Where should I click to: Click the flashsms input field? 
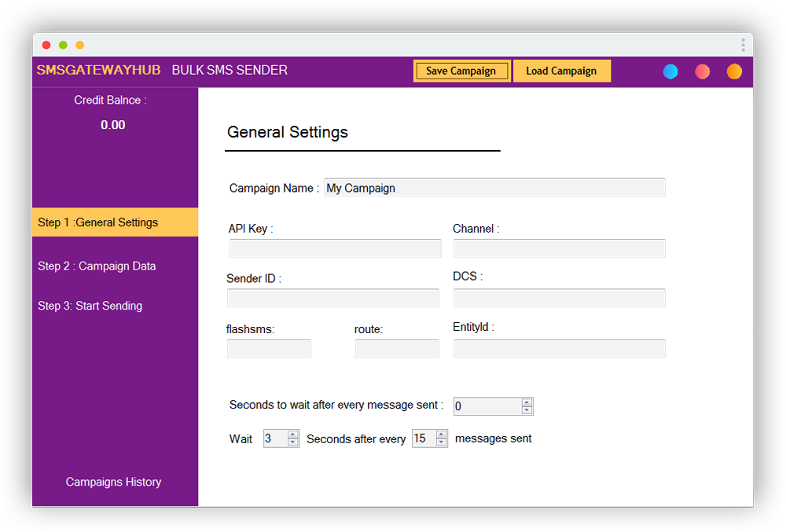[x=269, y=349]
